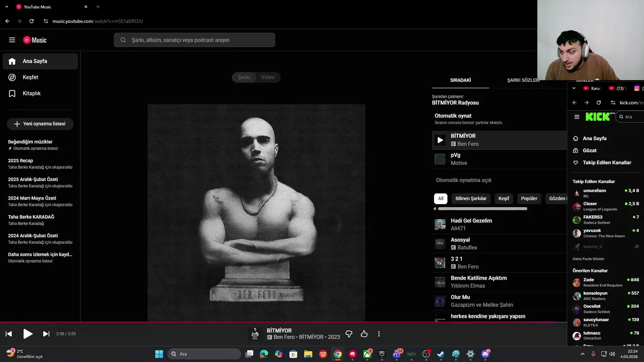Select the Bilinen Şarkılar filter chip

tap(471, 199)
